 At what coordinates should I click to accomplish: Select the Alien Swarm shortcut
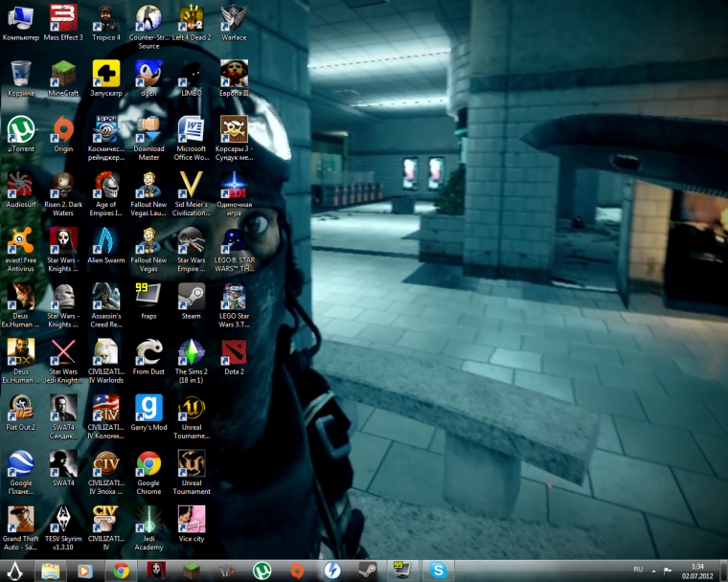coord(105,240)
